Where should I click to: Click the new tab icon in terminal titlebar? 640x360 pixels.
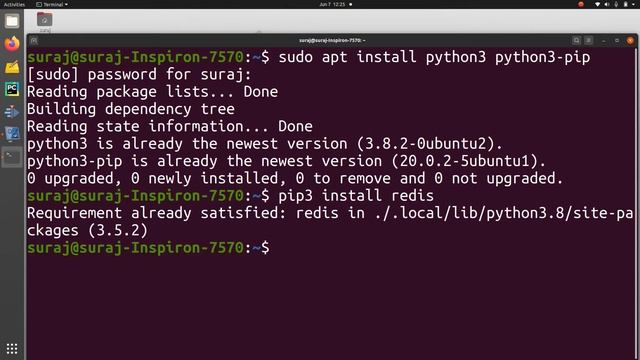(x=34, y=40)
